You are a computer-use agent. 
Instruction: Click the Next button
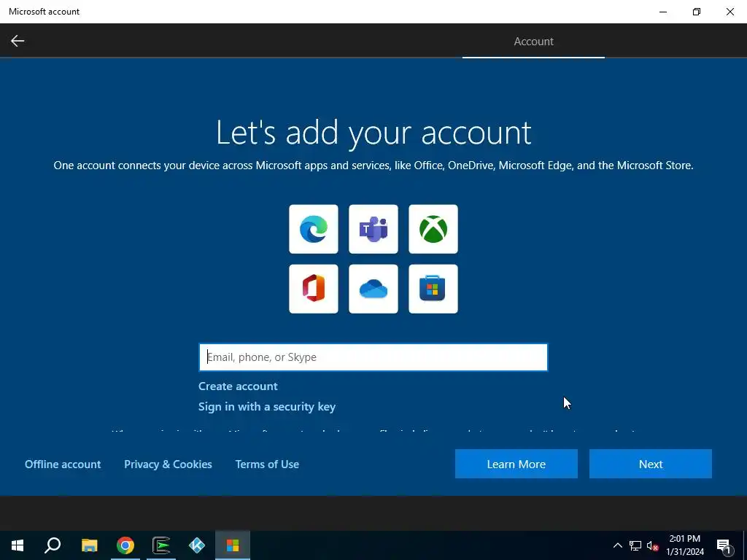[x=651, y=464]
